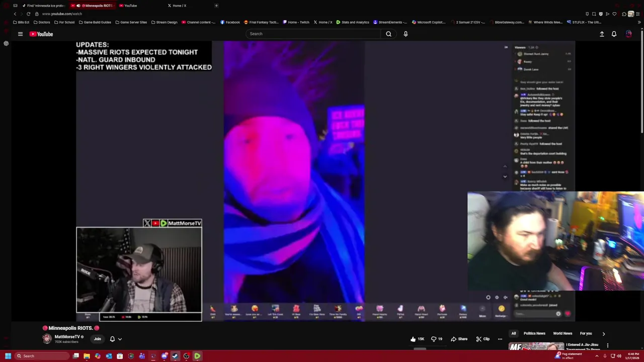Screen dimensions: 644x362
Task: Expand notification options chevron beside bell
Action: pos(120,339)
